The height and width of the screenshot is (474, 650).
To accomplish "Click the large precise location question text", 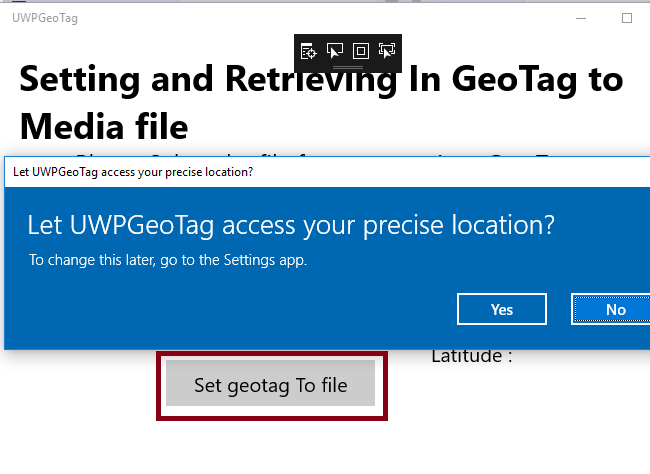I will point(290,224).
